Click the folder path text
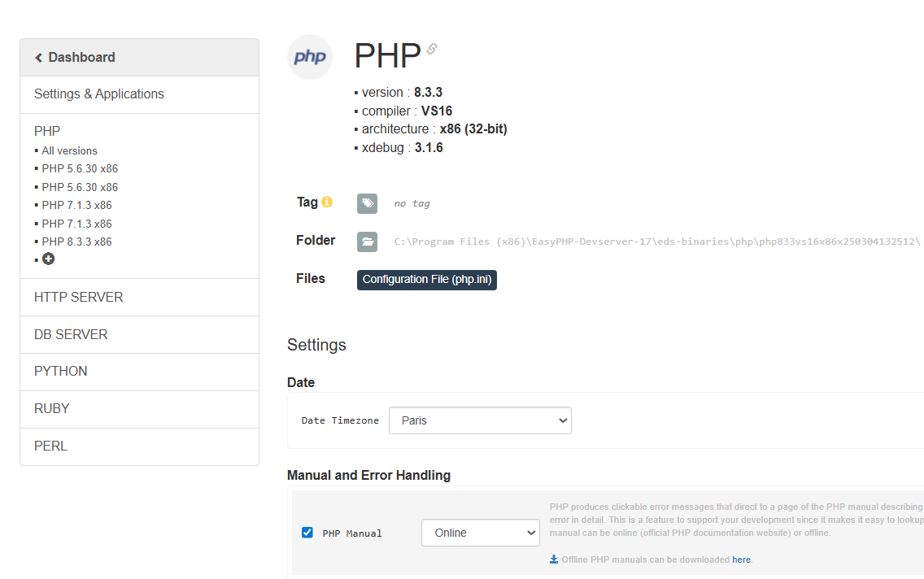This screenshot has height=579, width=924. [657, 242]
